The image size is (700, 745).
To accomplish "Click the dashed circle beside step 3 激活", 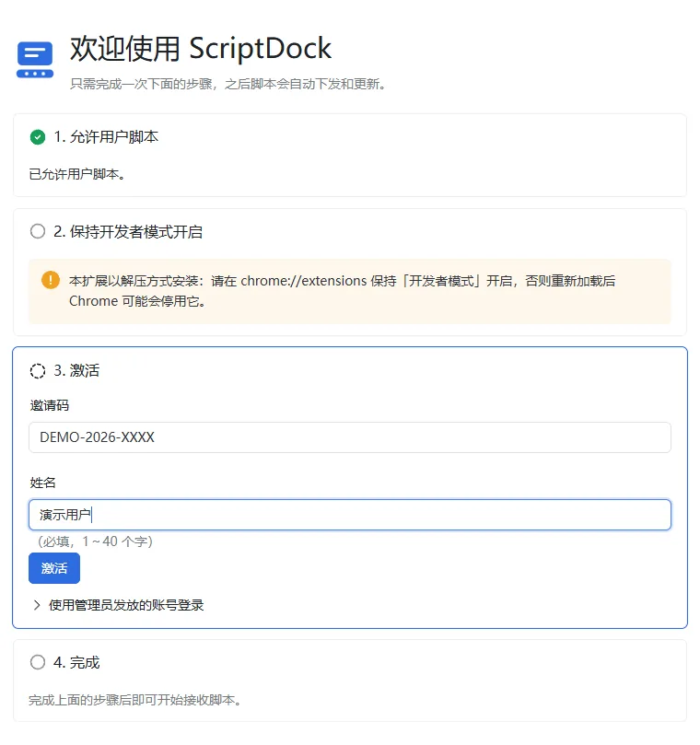I will (x=38, y=370).
